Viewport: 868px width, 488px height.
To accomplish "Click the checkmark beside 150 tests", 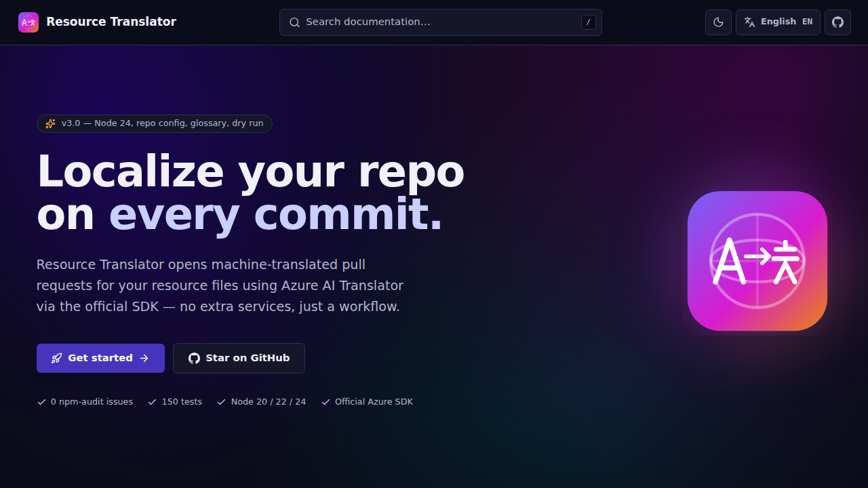I will point(153,402).
